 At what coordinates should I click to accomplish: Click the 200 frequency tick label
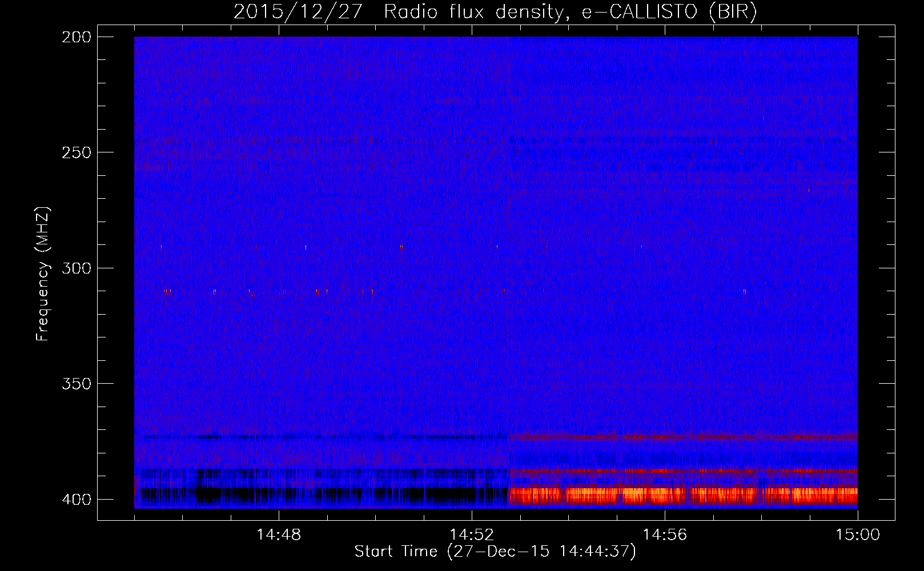76,37
